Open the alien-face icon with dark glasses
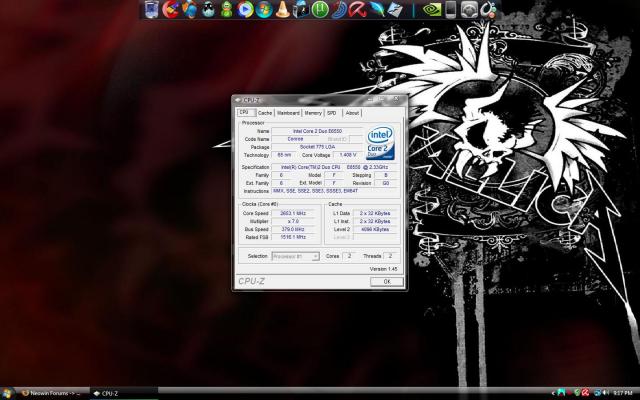Viewport: 640px width, 400px height. click(x=208, y=9)
